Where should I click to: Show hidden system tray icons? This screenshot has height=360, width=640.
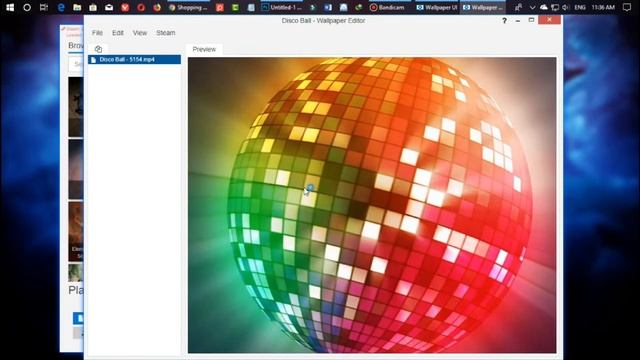pos(532,7)
